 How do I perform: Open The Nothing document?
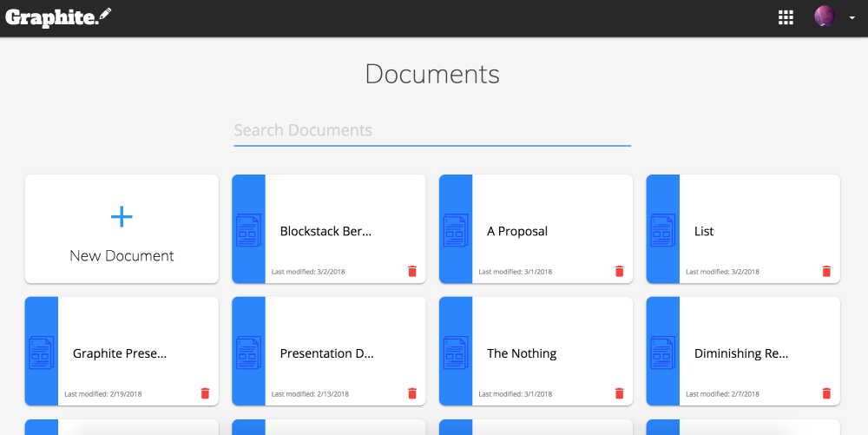tap(522, 353)
